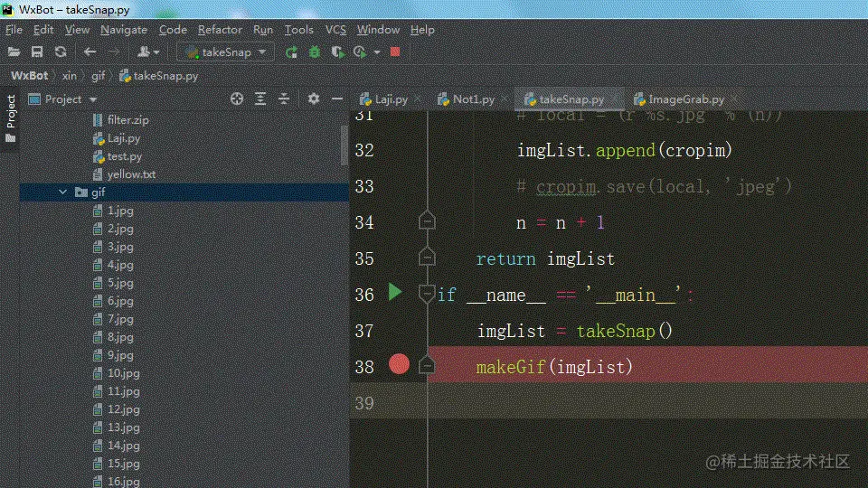Rerun takeSnap with the green rerun icon

(x=291, y=52)
